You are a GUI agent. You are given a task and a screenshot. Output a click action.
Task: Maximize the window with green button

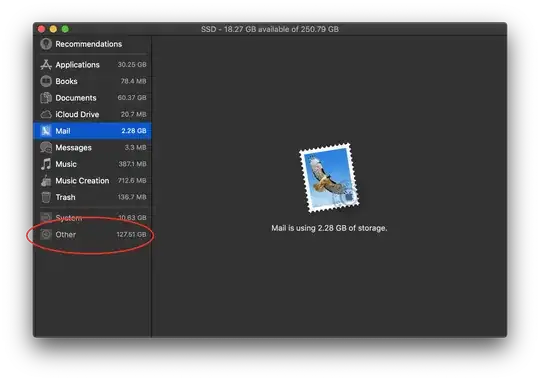[65, 29]
